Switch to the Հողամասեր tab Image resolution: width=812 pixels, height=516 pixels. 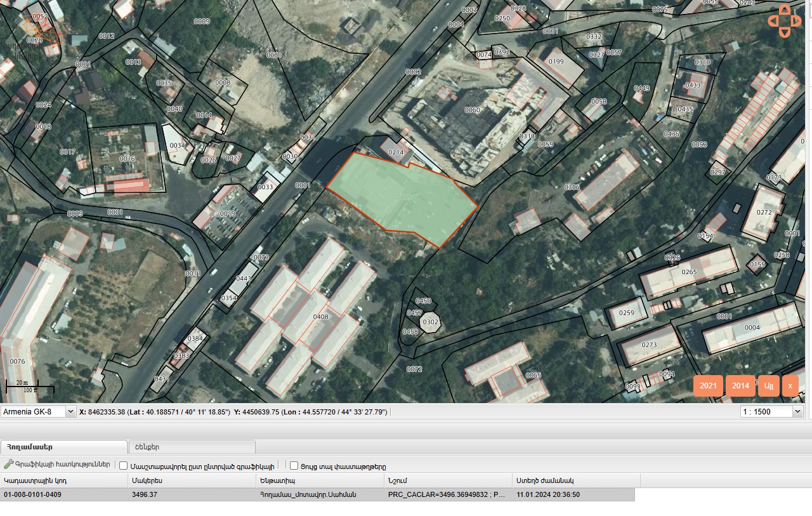(x=63, y=447)
